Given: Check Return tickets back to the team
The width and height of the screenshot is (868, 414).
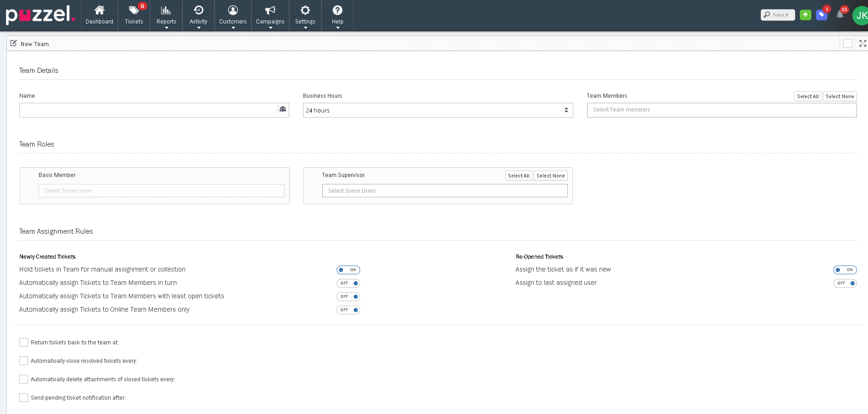Looking at the screenshot, I should click(24, 342).
